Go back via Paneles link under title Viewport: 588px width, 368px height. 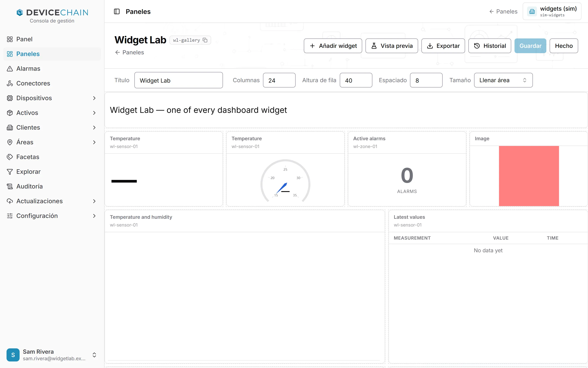point(129,52)
